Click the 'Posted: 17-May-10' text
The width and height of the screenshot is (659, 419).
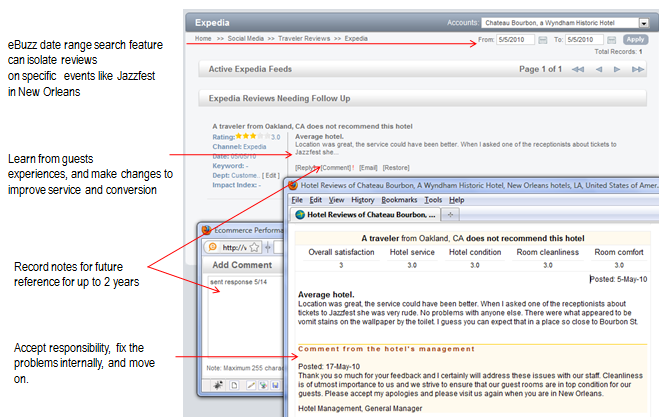tap(329, 366)
